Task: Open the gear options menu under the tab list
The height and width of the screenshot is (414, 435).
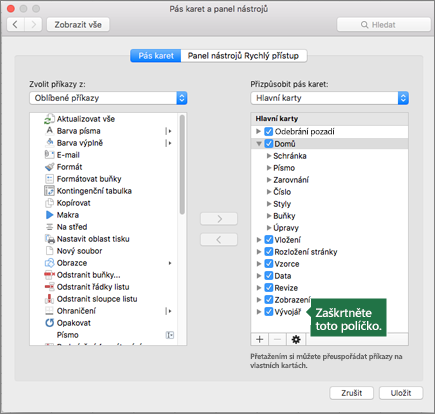Action: 296,339
